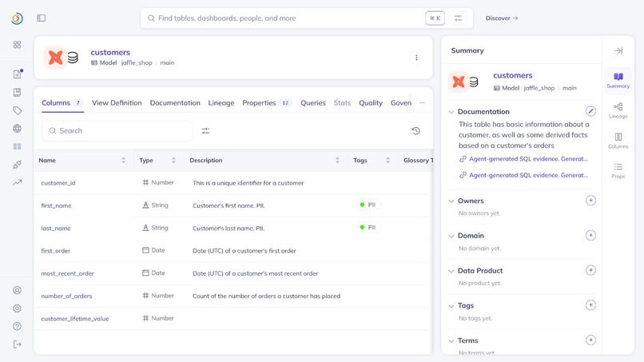Screen dimensions: 644x362
Task: Open the tags icon in sidebar
Action: click(x=17, y=110)
